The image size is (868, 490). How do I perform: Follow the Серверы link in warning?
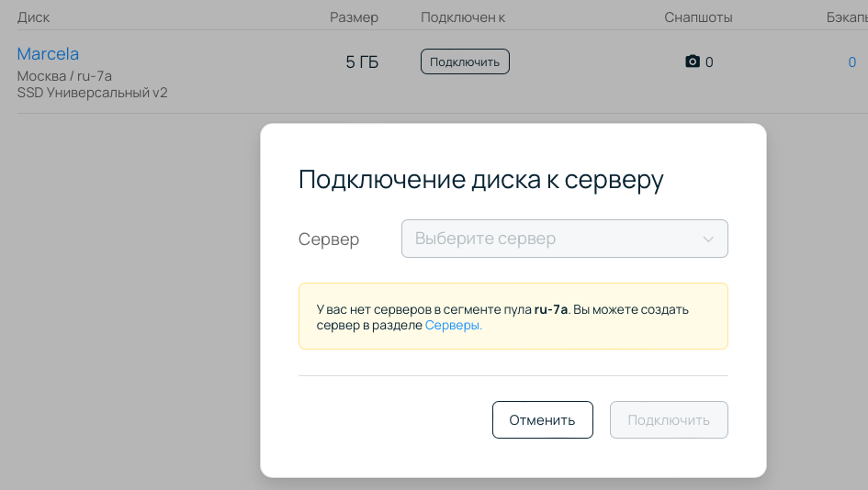454,325
